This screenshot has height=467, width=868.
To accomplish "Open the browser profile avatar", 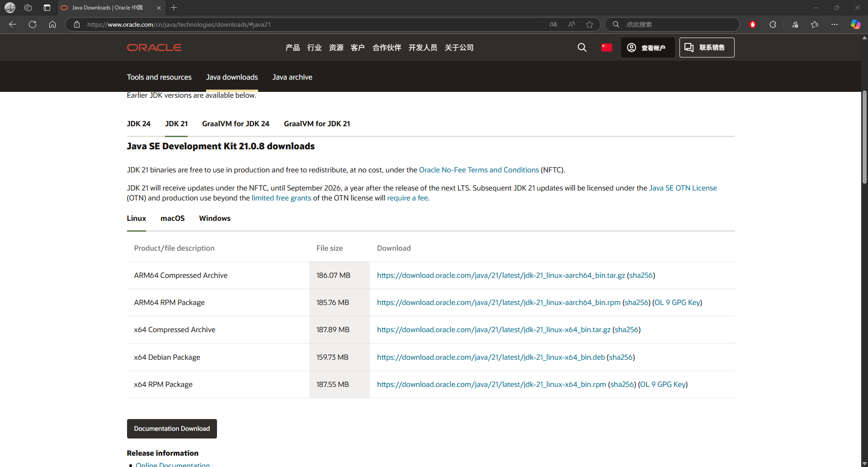I will pyautogui.click(x=10, y=8).
